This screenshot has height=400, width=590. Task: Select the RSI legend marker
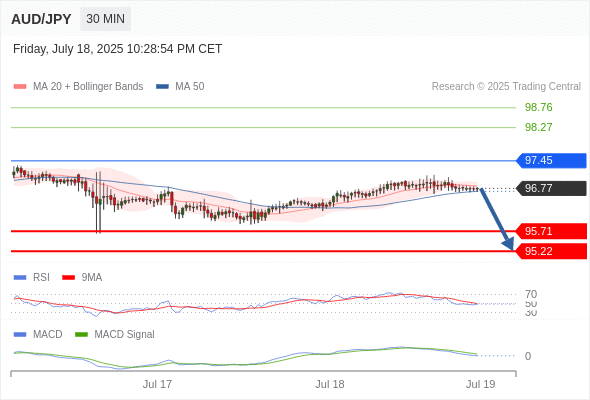point(20,278)
